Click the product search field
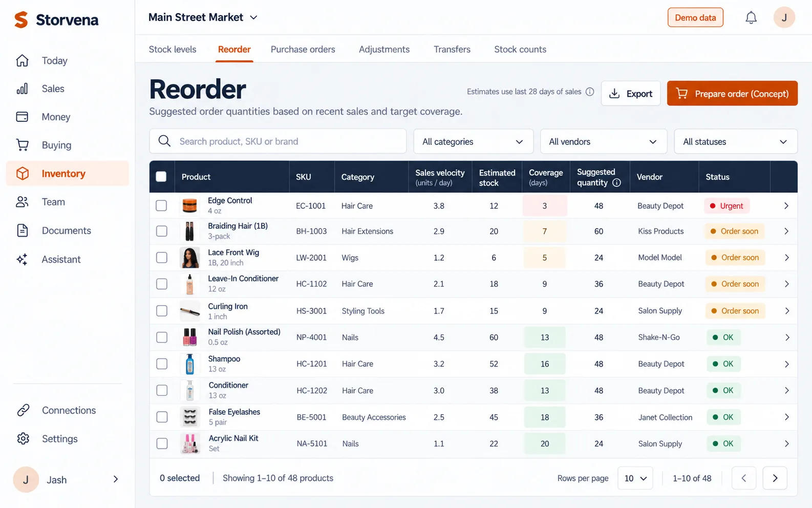 [x=278, y=141]
